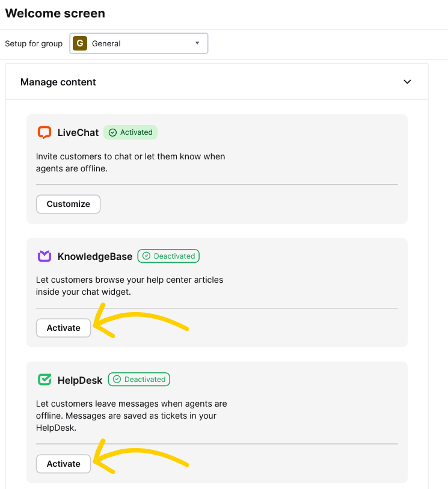Click the KnowledgeBase Deactivated badge check icon
Image resolution: width=448 pixels, height=489 pixels.
[146, 256]
